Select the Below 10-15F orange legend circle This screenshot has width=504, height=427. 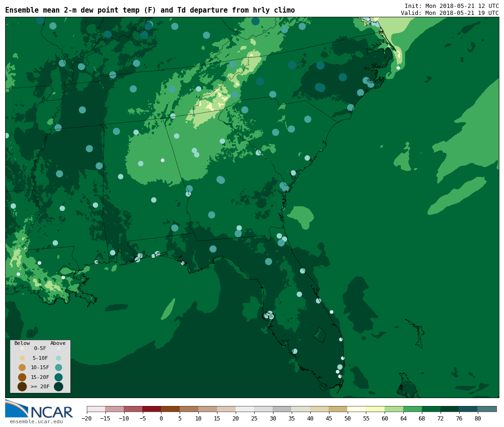pyautogui.click(x=22, y=368)
